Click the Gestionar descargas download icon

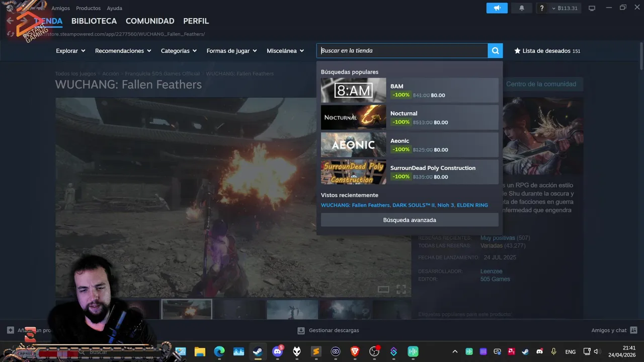coord(301,330)
